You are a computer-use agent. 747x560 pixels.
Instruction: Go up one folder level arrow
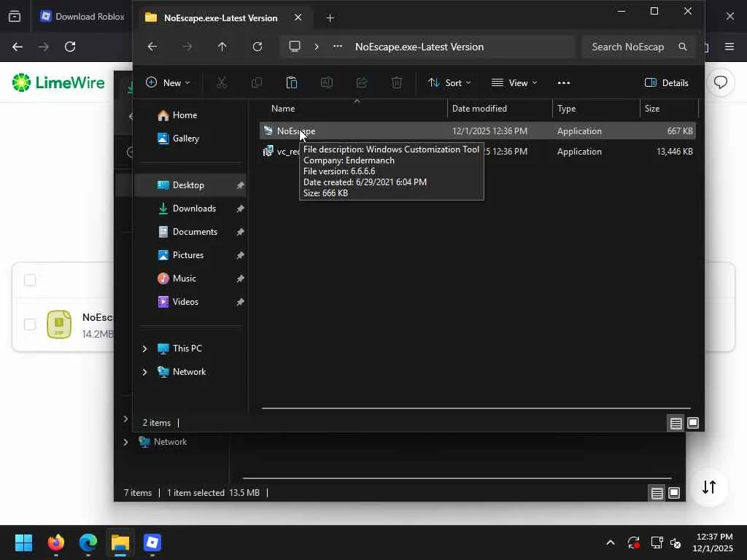(222, 47)
